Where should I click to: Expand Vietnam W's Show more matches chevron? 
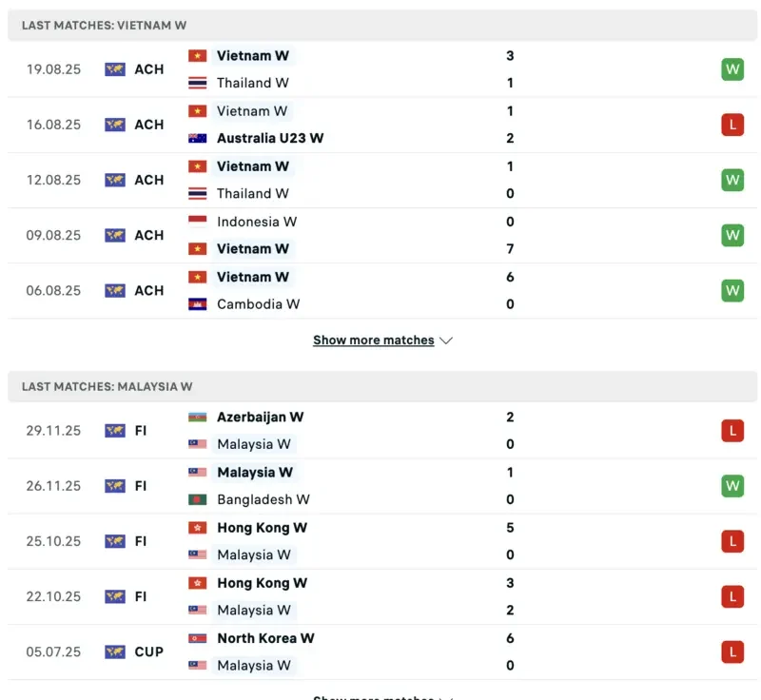(x=446, y=340)
